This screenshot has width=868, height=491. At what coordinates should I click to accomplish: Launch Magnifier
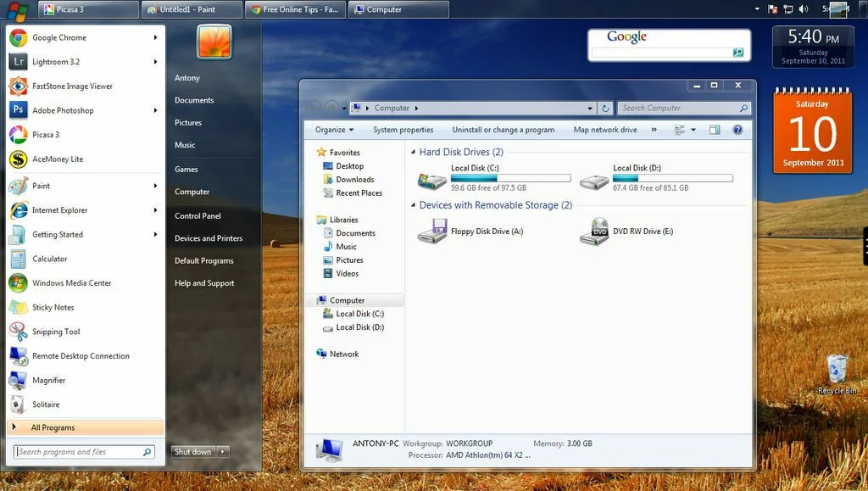pyautogui.click(x=86, y=380)
